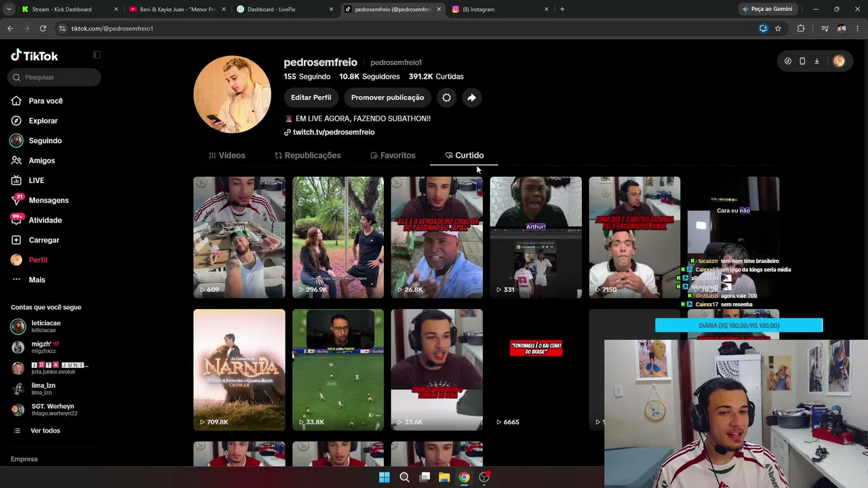
Task: Open the SGT. Werheyn followed account
Action: coord(44,409)
